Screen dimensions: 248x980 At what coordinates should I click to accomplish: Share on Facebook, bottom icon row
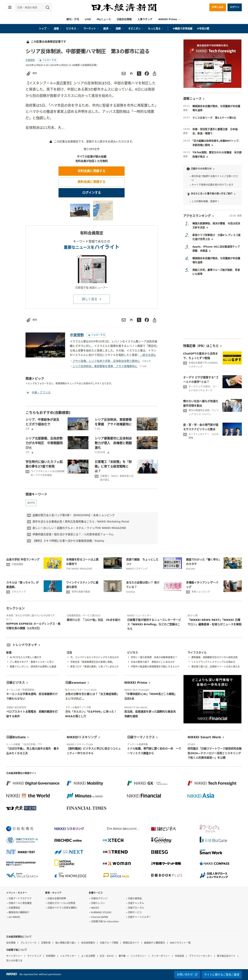point(147,320)
